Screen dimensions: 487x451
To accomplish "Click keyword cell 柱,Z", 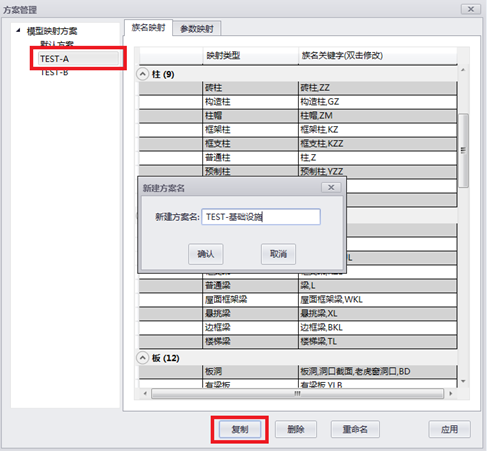I will point(377,158).
